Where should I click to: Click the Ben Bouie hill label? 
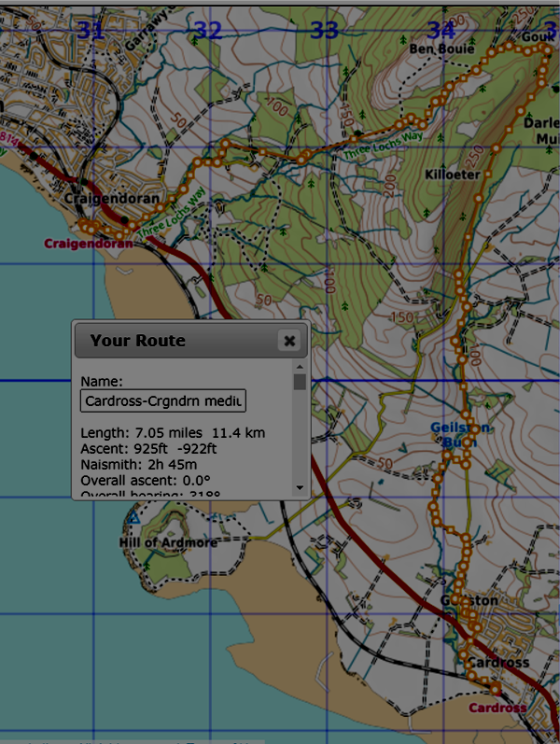[x=435, y=48]
